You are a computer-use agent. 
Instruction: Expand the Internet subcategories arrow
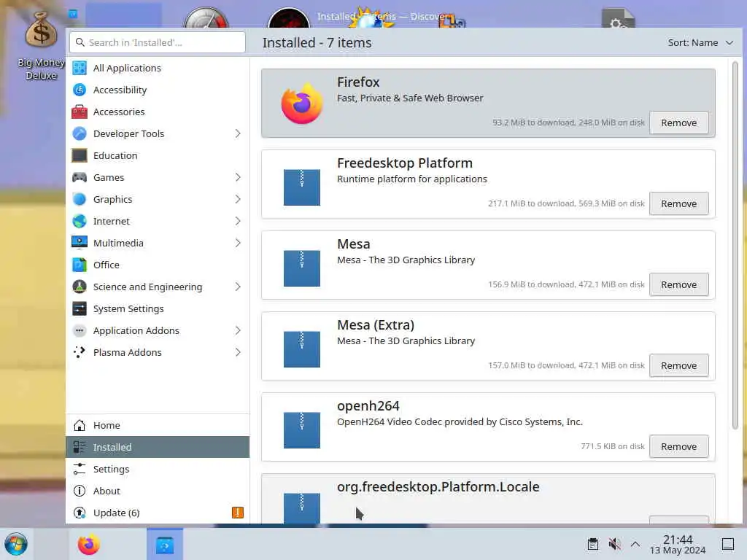238,222
